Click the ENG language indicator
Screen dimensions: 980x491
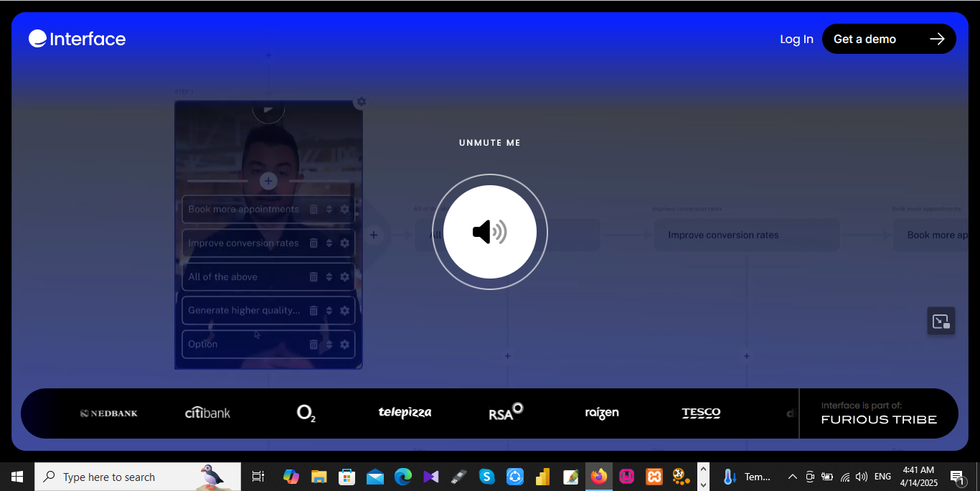(x=883, y=477)
